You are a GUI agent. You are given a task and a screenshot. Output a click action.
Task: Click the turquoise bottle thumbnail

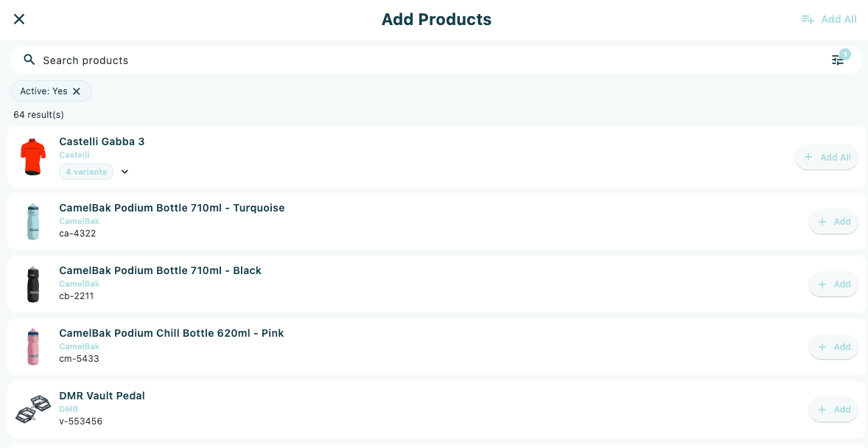[33, 222]
